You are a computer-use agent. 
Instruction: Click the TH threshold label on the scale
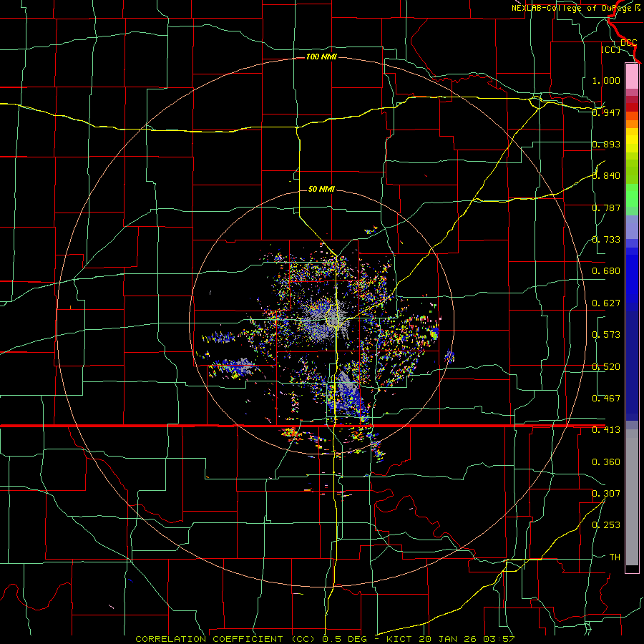615,557
